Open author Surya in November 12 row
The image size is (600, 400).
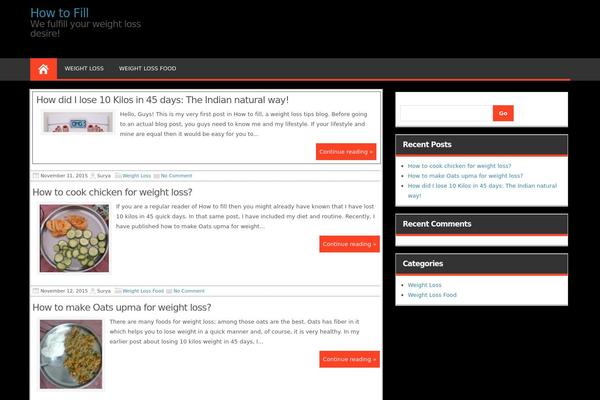tap(104, 291)
